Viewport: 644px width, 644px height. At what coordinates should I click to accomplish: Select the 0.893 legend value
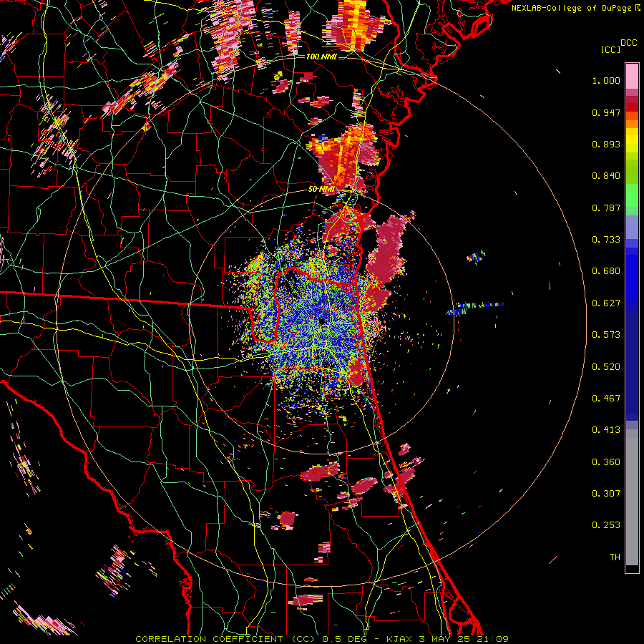(606, 144)
